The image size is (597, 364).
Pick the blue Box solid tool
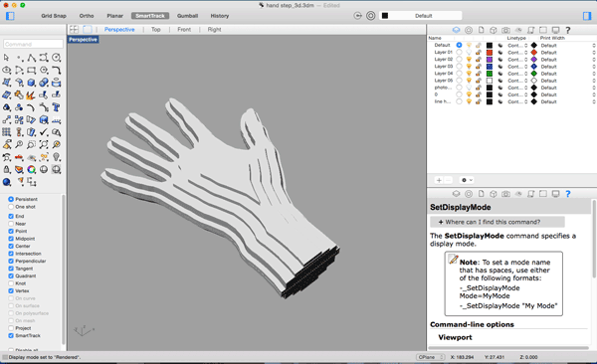[x=32, y=83]
